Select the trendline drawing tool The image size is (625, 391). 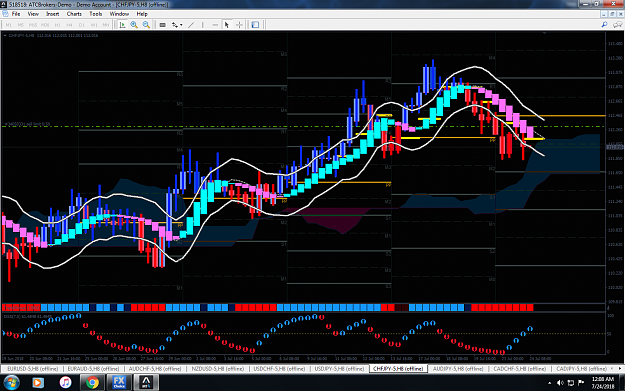tap(191, 25)
